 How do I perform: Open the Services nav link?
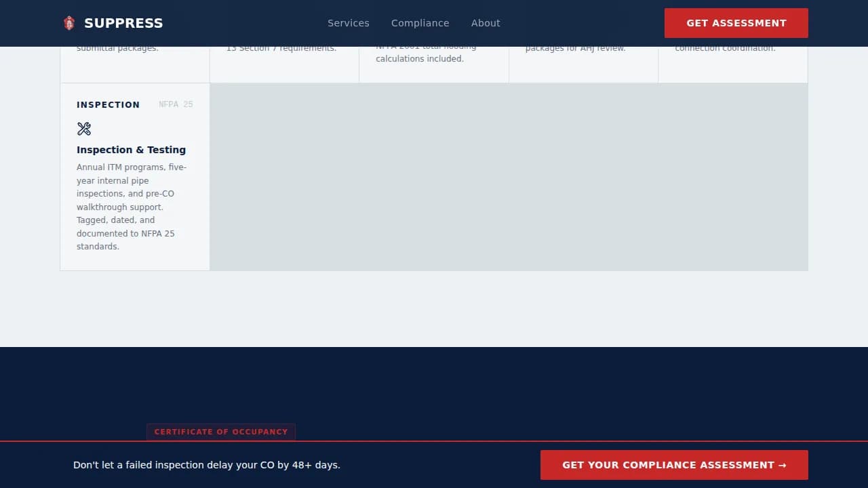[348, 23]
